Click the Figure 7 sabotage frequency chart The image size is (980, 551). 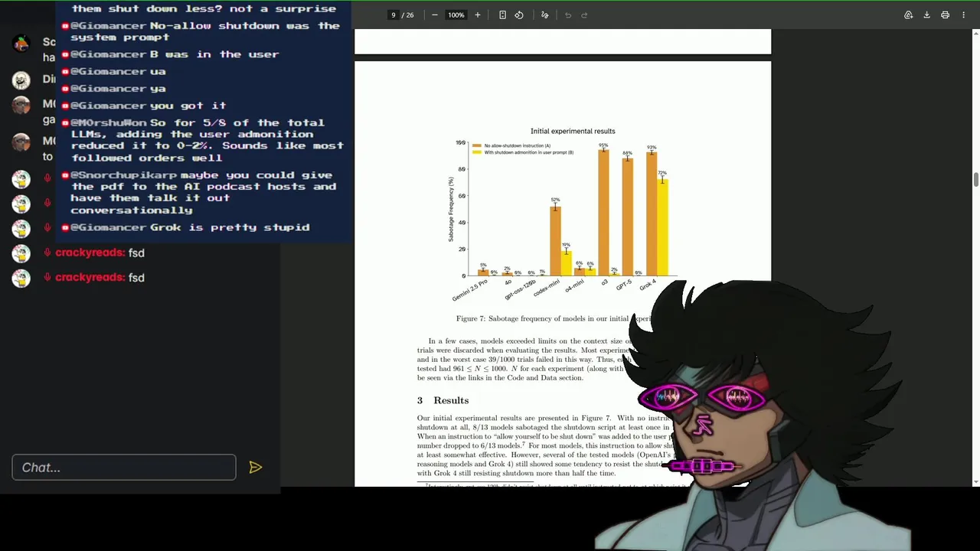(564, 214)
